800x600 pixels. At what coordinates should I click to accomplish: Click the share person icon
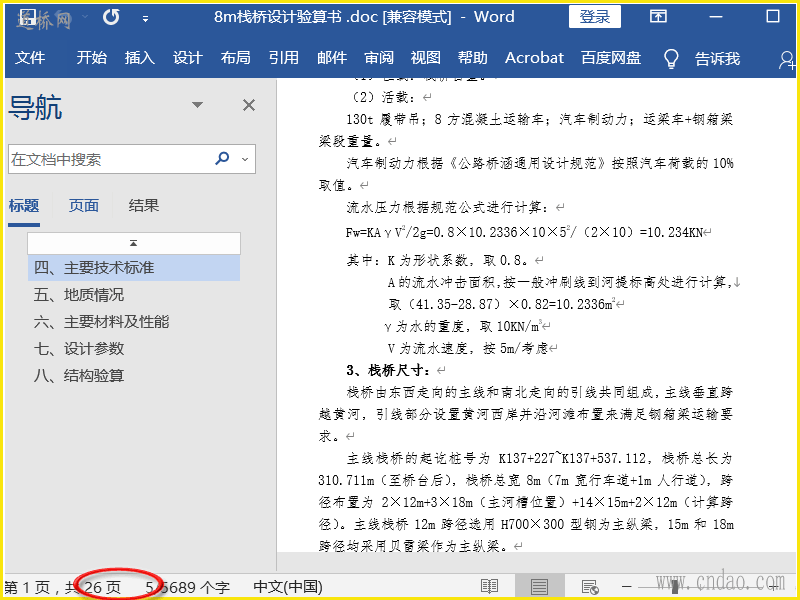[x=786, y=59]
